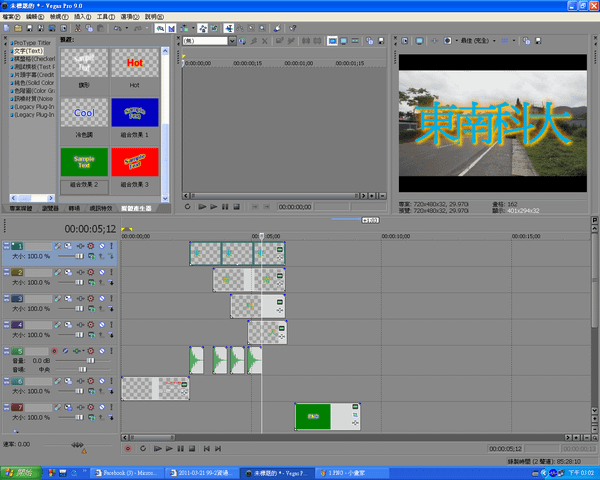Click trimmer Play button
Screen dimensions: 600x480
[214, 207]
